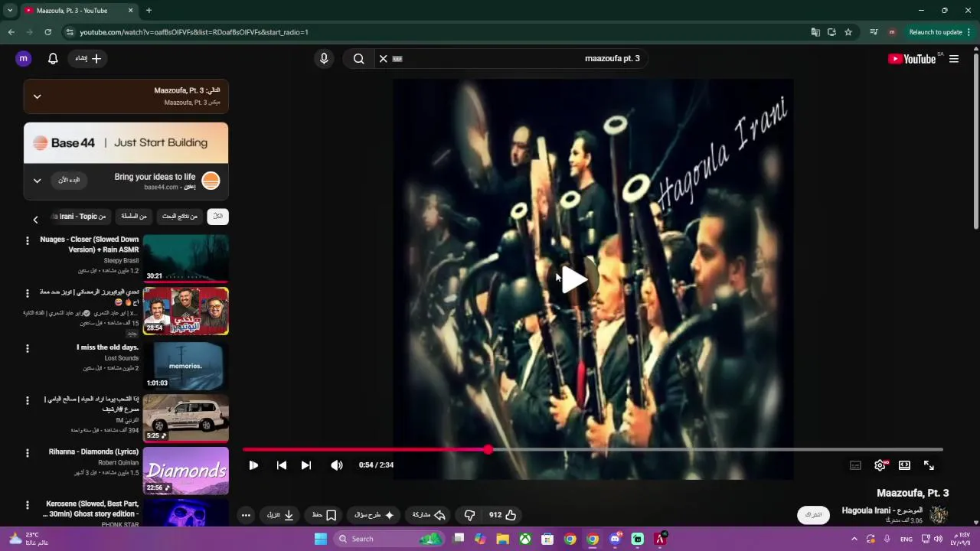Open the Windows Start menu
The image size is (980, 551).
[321, 539]
